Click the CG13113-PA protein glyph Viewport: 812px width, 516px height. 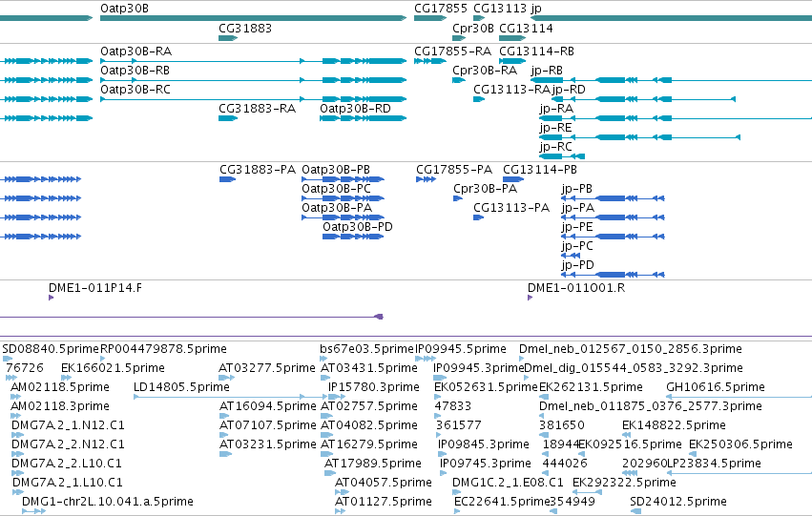click(x=478, y=217)
